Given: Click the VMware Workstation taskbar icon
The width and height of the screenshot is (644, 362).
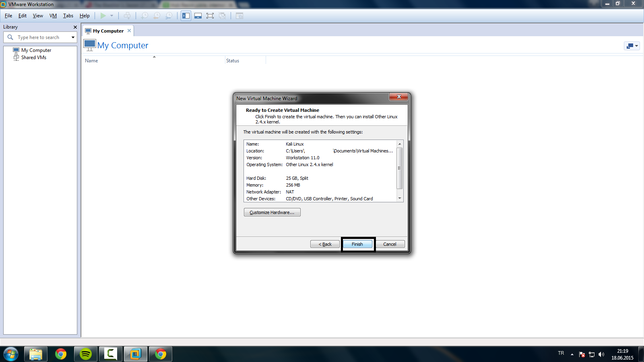Looking at the screenshot, I should (x=136, y=354).
